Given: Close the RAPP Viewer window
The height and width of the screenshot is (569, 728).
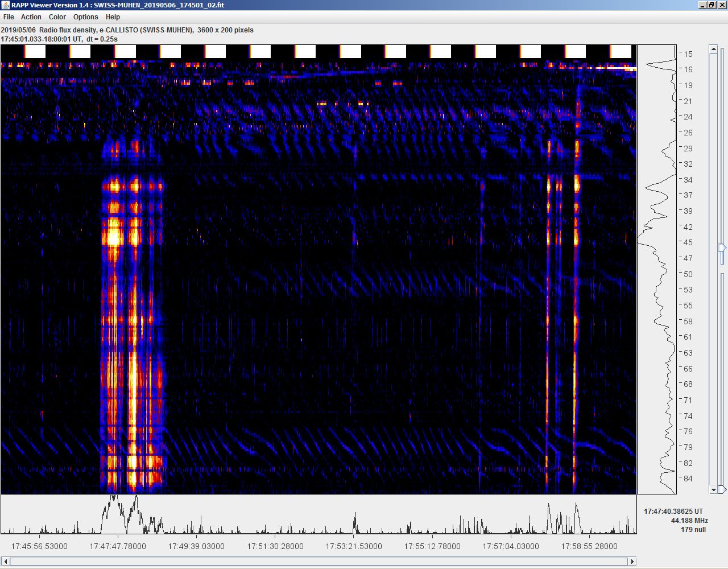Looking at the screenshot, I should pos(721,5).
